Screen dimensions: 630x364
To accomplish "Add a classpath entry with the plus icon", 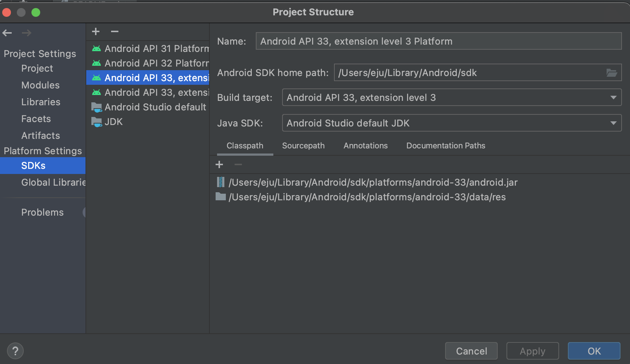I will click(x=219, y=164).
